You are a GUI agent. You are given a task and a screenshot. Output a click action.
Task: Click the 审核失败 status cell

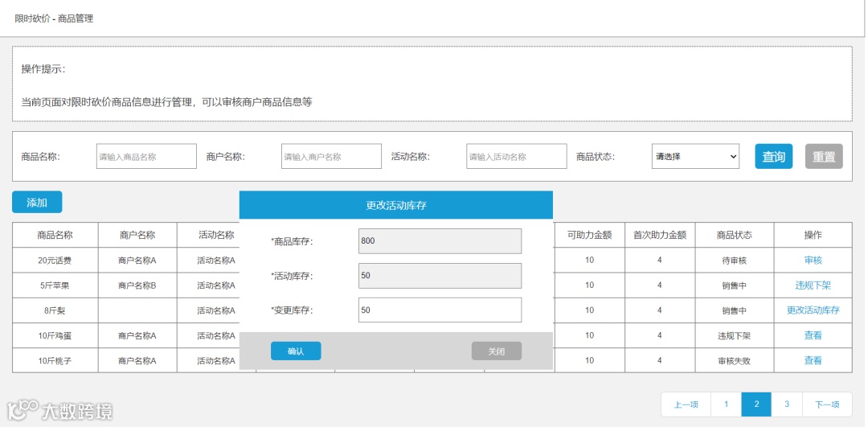(x=735, y=360)
